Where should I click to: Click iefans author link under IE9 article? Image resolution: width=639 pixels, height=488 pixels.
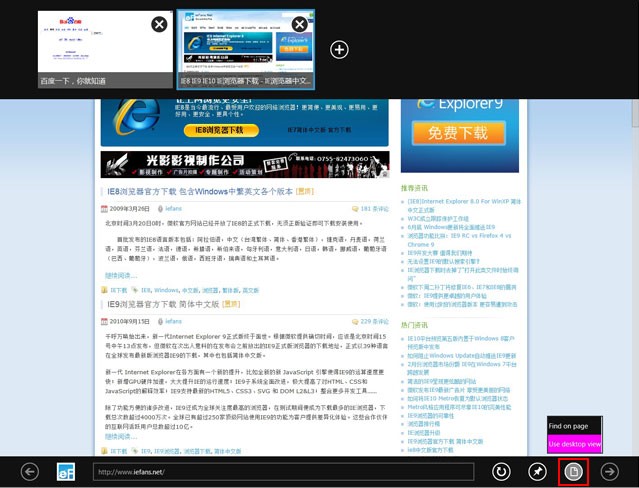click(x=174, y=321)
